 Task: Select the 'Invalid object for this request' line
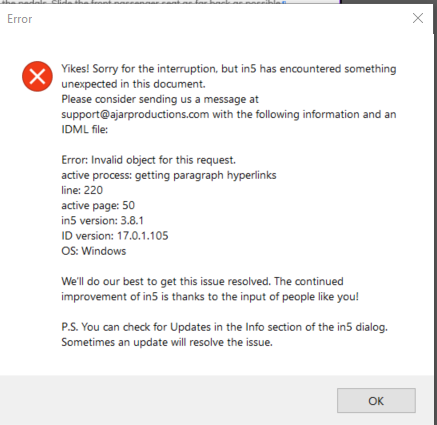click(149, 160)
